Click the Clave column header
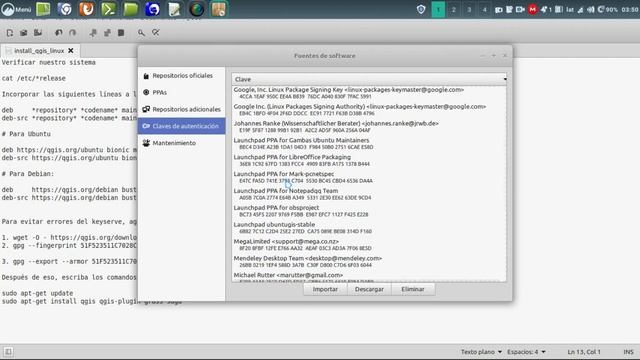This screenshot has height=360, width=640. tap(369, 79)
